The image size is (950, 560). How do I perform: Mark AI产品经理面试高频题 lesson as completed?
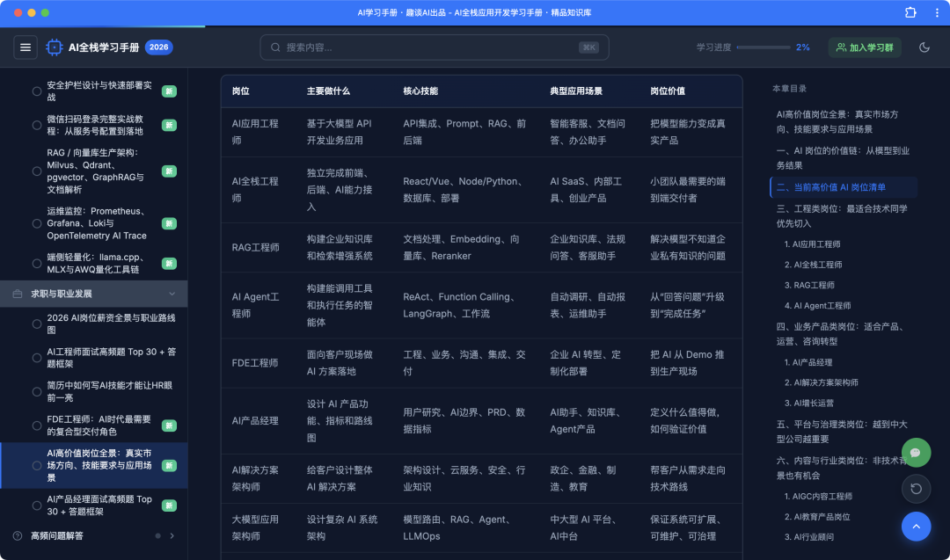(x=37, y=505)
